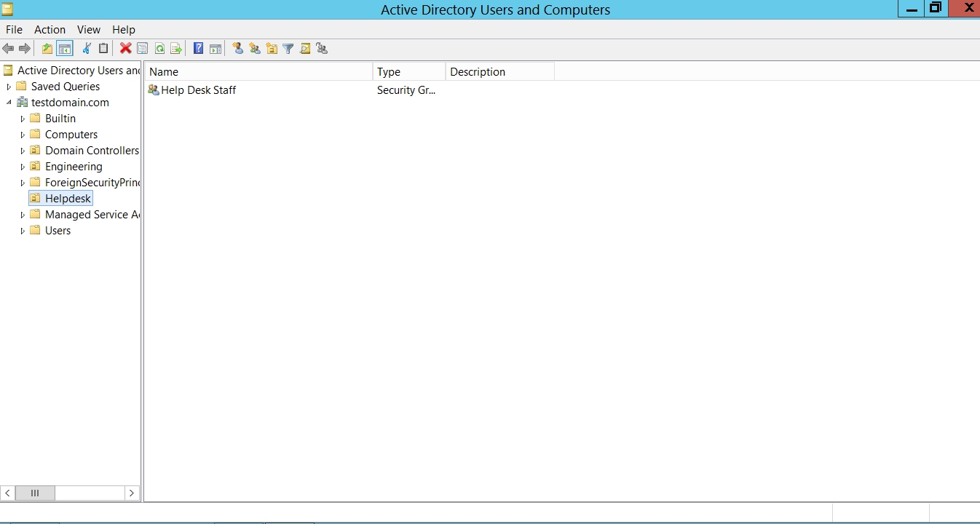This screenshot has width=980, height=524.
Task: Open the File menu
Action: 14,30
